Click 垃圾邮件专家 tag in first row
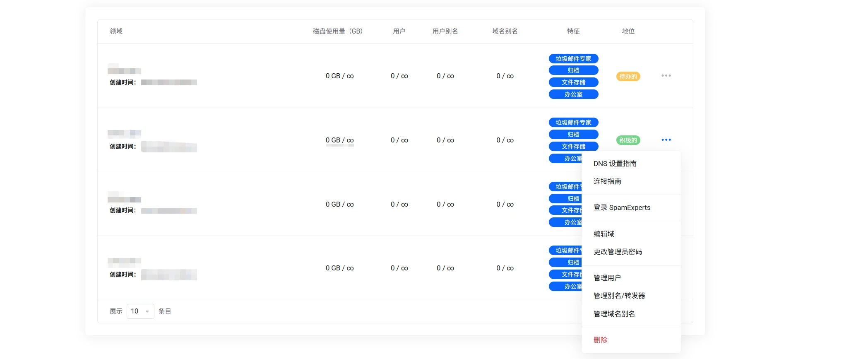This screenshot has width=868, height=359. coord(573,59)
